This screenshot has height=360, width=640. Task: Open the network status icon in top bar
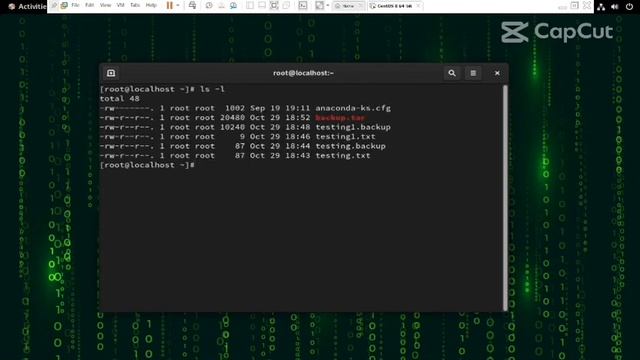(x=601, y=7)
